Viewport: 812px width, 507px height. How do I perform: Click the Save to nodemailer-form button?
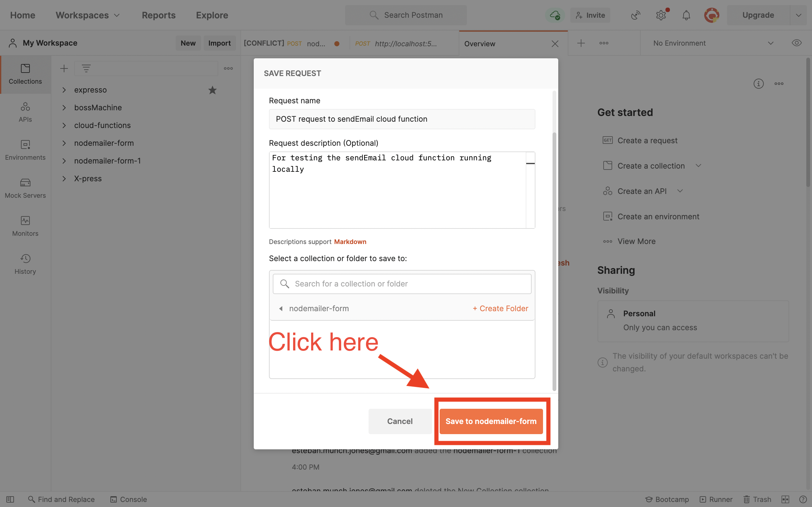[491, 421]
